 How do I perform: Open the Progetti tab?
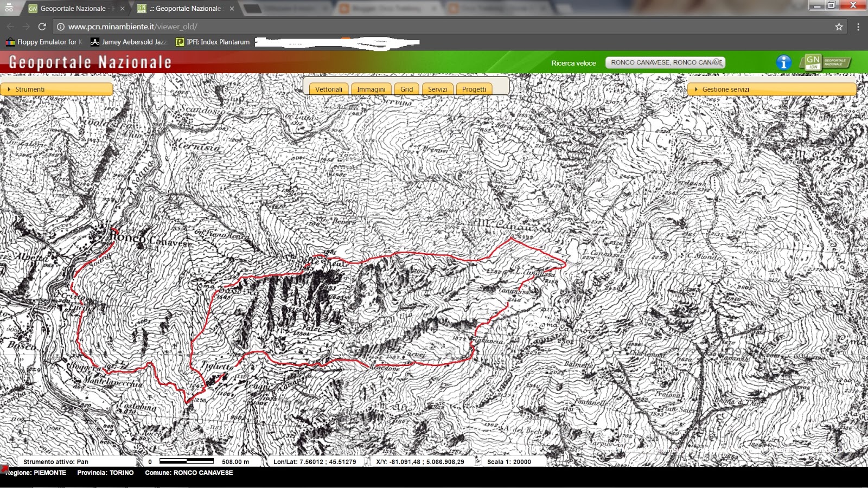tap(474, 89)
